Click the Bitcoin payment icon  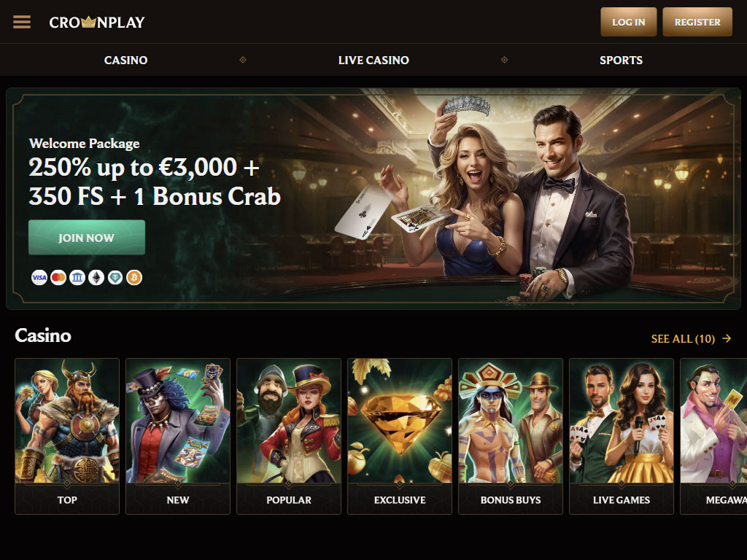click(x=134, y=278)
